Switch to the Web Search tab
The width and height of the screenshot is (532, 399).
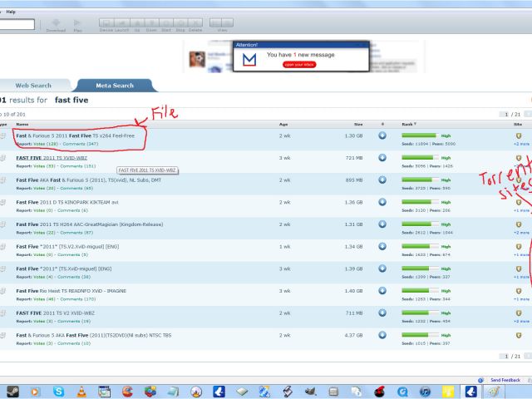coord(33,86)
